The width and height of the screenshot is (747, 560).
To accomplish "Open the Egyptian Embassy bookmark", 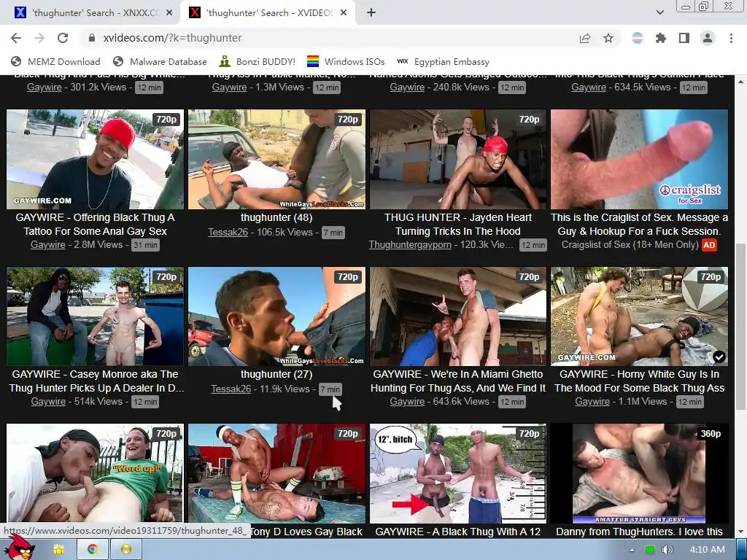I will pyautogui.click(x=443, y=62).
